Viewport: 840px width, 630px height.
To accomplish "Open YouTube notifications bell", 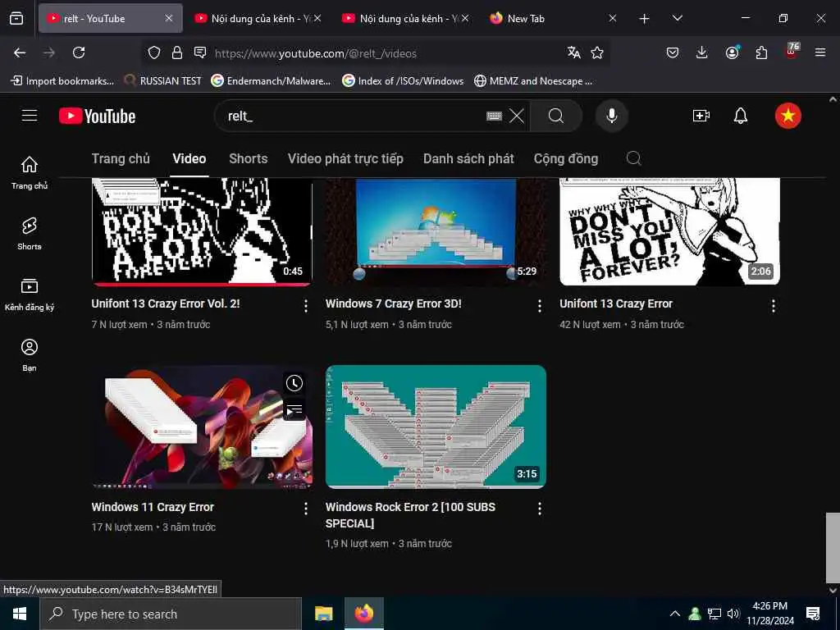I will point(741,116).
